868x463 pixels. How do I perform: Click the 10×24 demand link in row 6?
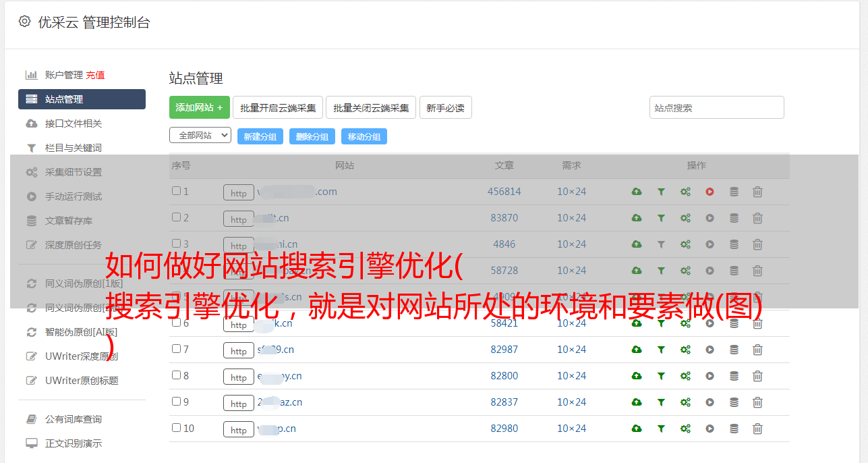point(572,323)
